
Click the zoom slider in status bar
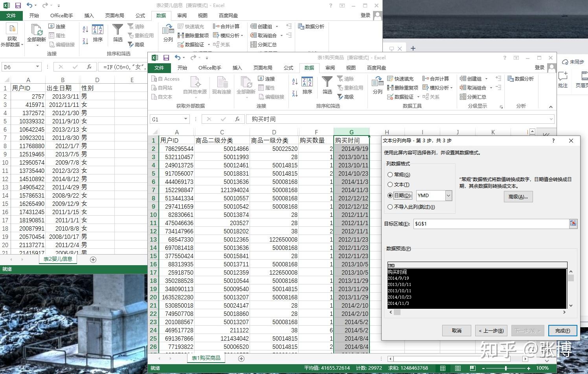505,368
